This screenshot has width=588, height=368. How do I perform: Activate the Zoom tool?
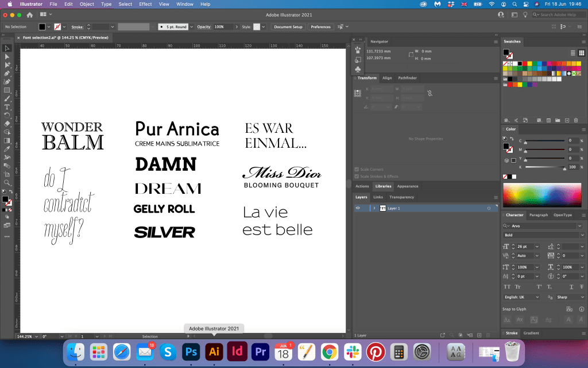tap(7, 182)
